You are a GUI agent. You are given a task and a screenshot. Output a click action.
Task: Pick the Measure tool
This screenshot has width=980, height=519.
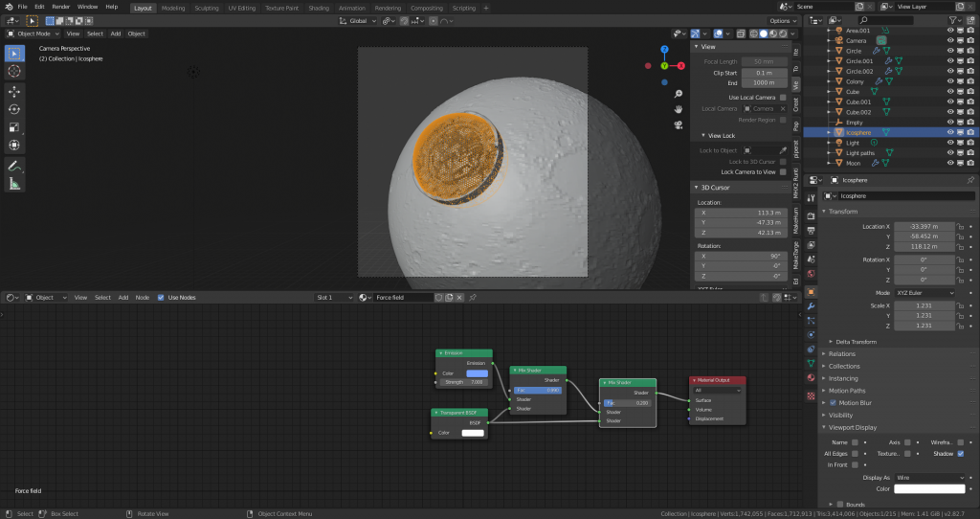pos(14,184)
